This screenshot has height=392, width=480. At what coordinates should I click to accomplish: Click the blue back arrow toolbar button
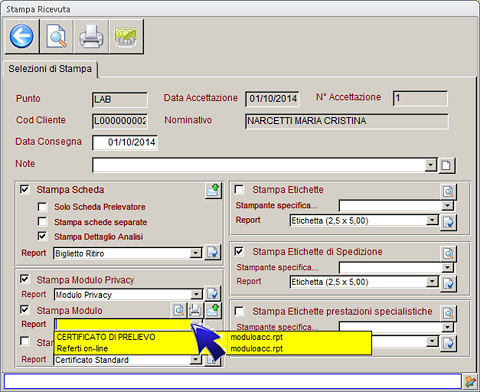coord(22,36)
